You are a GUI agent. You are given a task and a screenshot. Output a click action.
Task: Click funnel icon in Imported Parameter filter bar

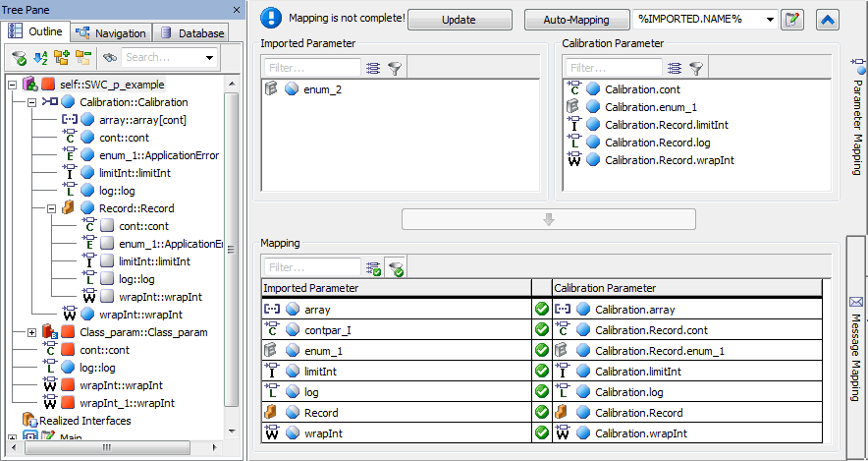pos(395,68)
